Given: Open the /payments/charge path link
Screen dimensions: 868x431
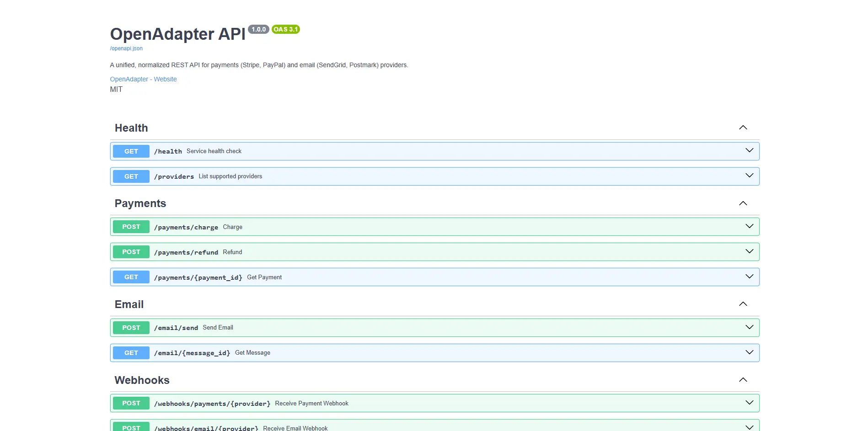Looking at the screenshot, I should pyautogui.click(x=186, y=227).
